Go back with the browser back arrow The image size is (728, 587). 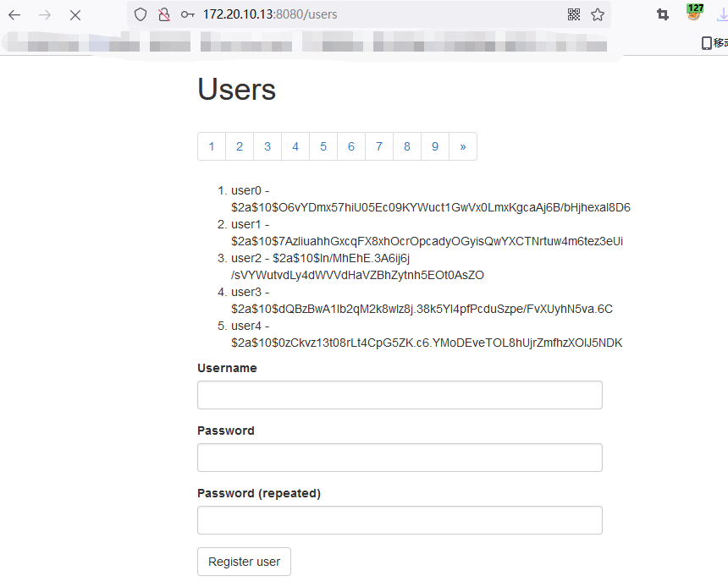coord(14,15)
